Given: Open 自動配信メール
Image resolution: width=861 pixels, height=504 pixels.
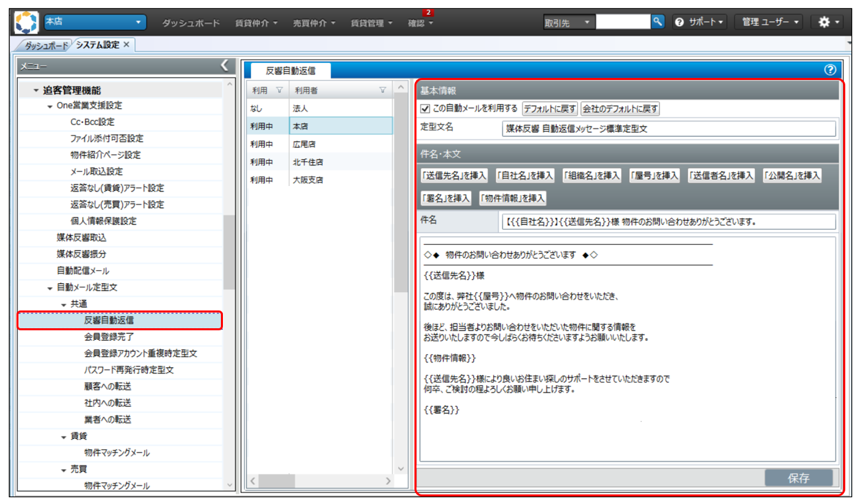Looking at the screenshot, I should coord(82,271).
